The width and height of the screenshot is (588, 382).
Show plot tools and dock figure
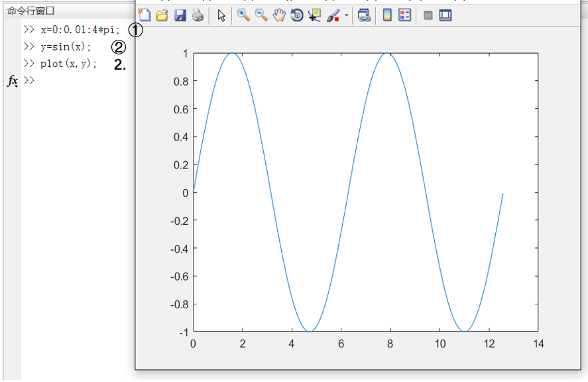(x=445, y=15)
